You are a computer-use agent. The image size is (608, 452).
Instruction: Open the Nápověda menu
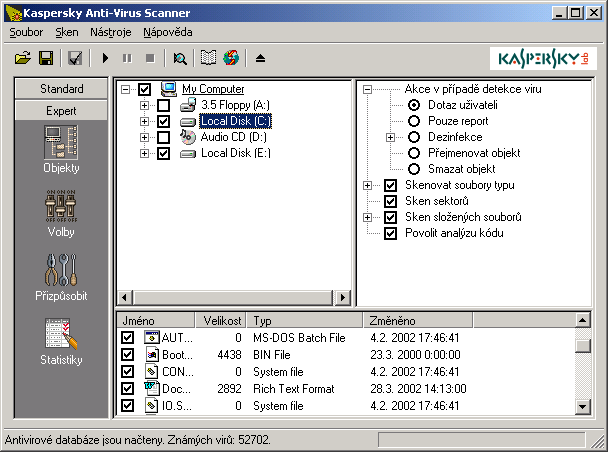(x=168, y=32)
